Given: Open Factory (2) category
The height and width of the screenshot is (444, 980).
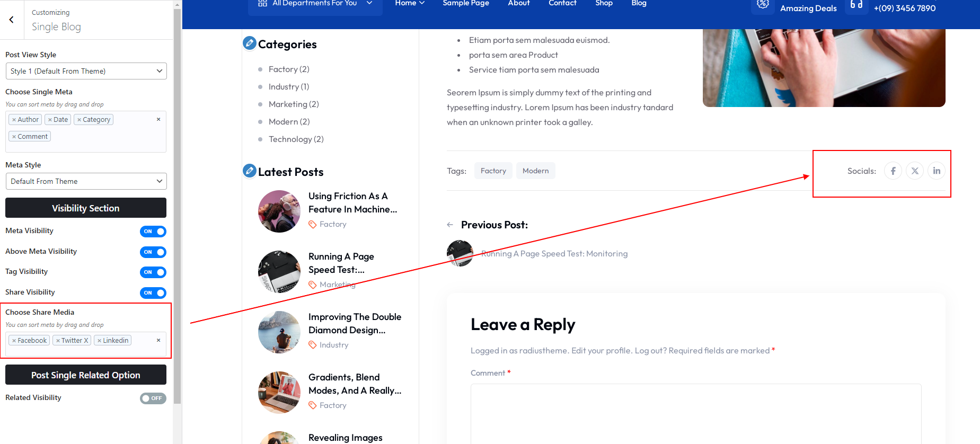Looking at the screenshot, I should (289, 69).
